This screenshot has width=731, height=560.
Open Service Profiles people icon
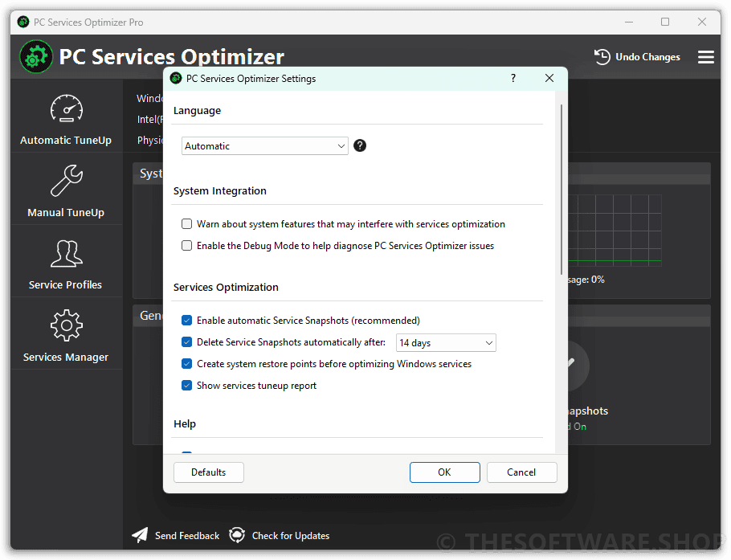point(66,254)
